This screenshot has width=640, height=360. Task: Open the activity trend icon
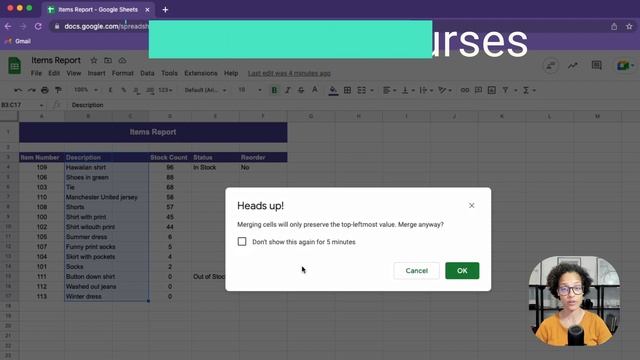pyautogui.click(x=573, y=65)
